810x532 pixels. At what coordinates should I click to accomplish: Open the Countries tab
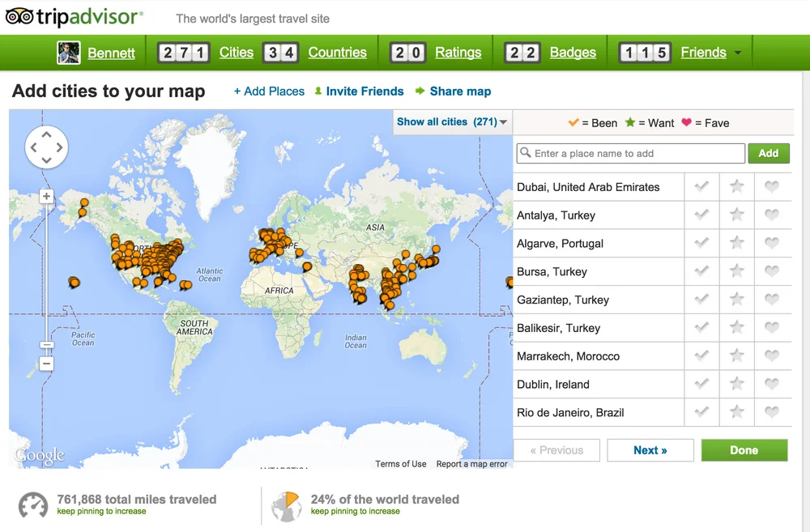[337, 52]
